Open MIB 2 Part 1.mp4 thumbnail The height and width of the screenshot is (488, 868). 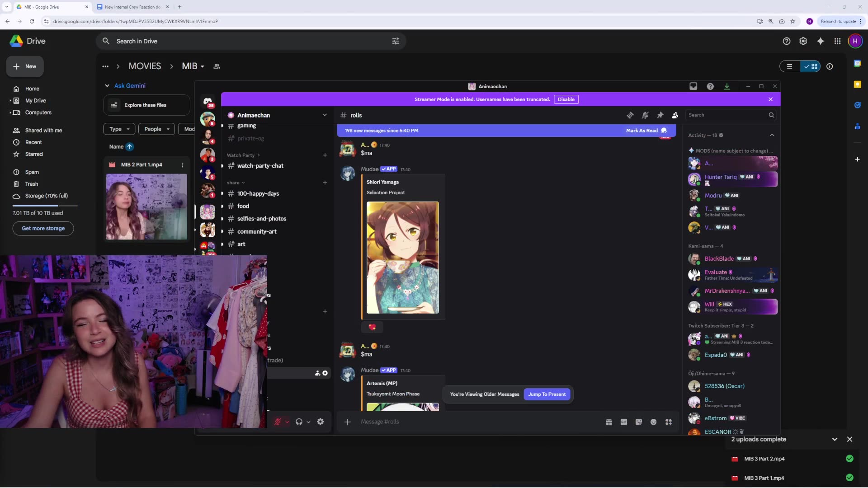(x=146, y=206)
